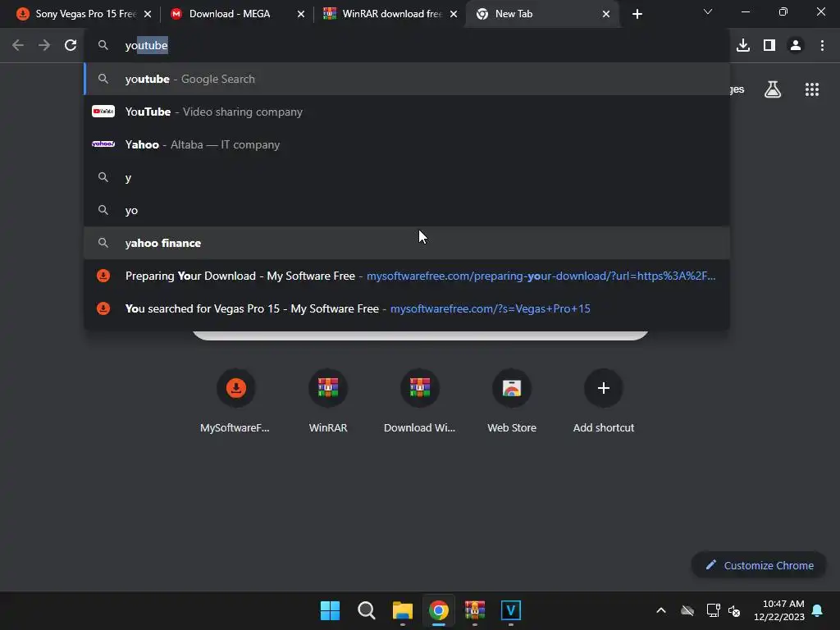Open the Search Labs flask icon
The image size is (840, 630).
pos(773,89)
